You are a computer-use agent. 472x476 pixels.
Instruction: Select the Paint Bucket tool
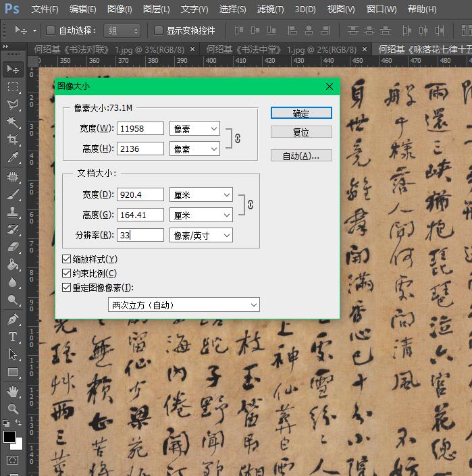coord(13,265)
